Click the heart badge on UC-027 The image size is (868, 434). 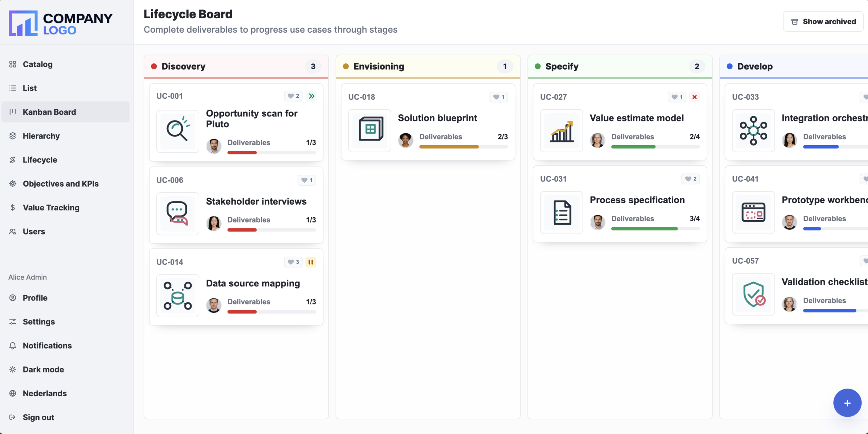[x=677, y=97]
